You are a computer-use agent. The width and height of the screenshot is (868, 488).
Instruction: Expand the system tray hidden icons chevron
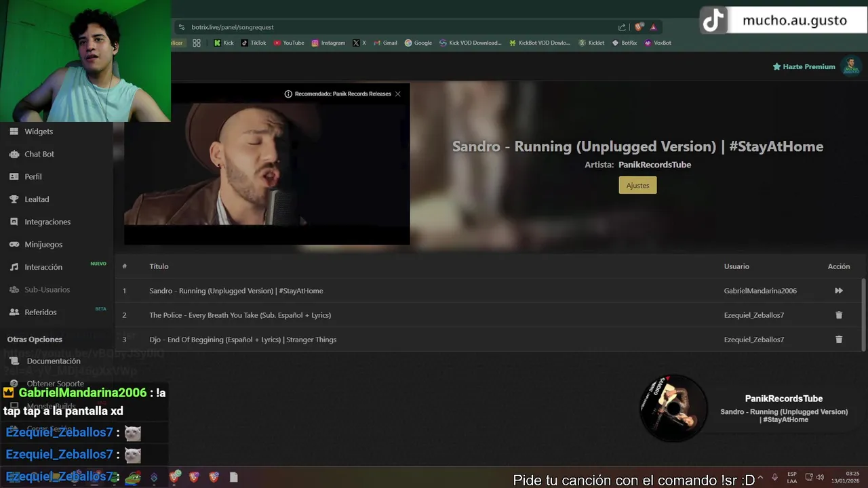tap(759, 476)
